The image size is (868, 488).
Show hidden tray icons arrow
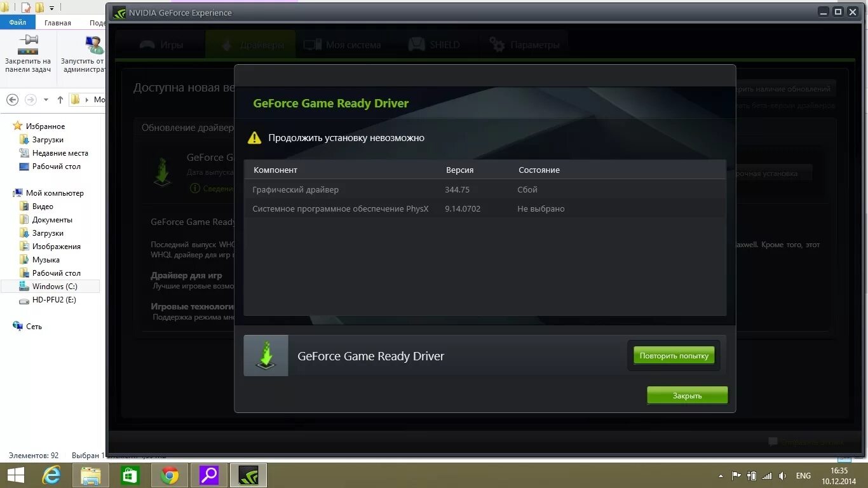click(x=721, y=476)
